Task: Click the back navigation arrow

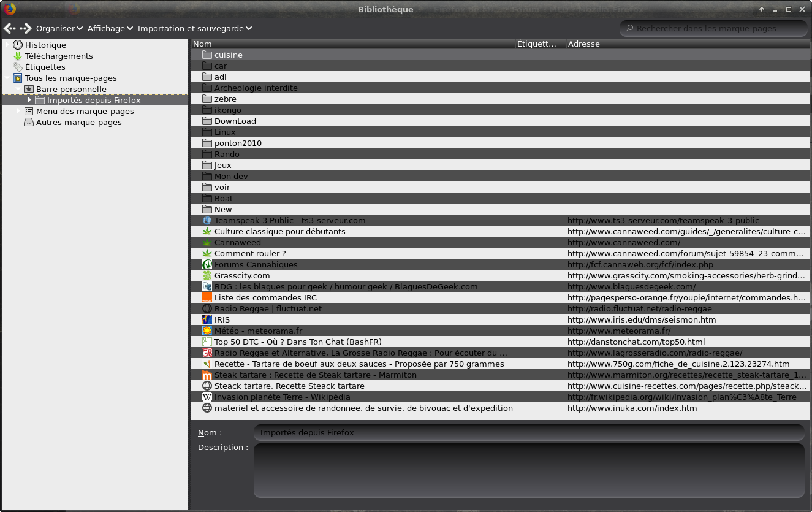Action: [9, 28]
